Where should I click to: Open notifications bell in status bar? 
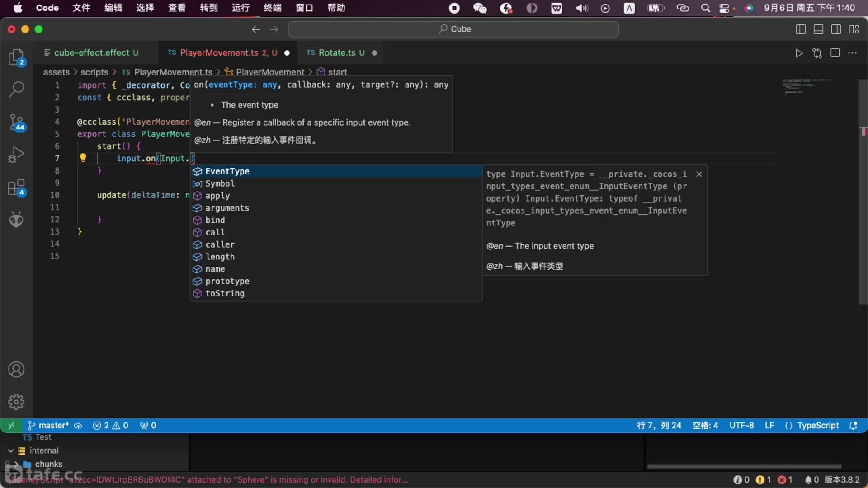point(854,425)
